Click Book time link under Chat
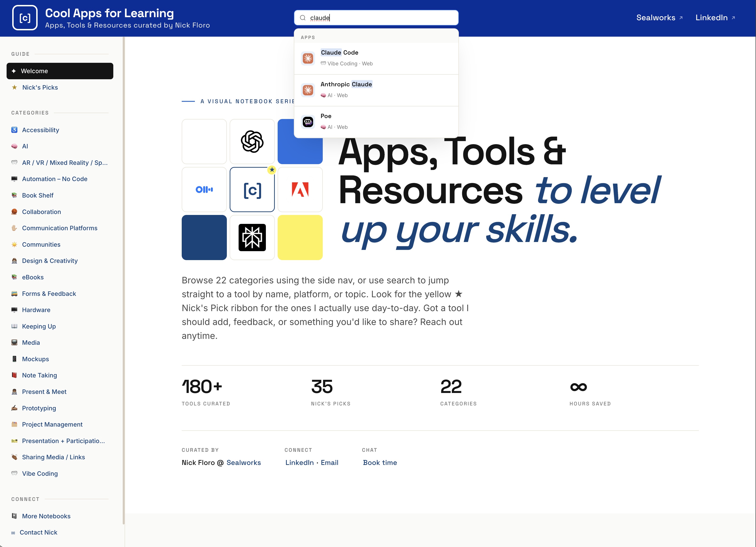 tap(380, 463)
